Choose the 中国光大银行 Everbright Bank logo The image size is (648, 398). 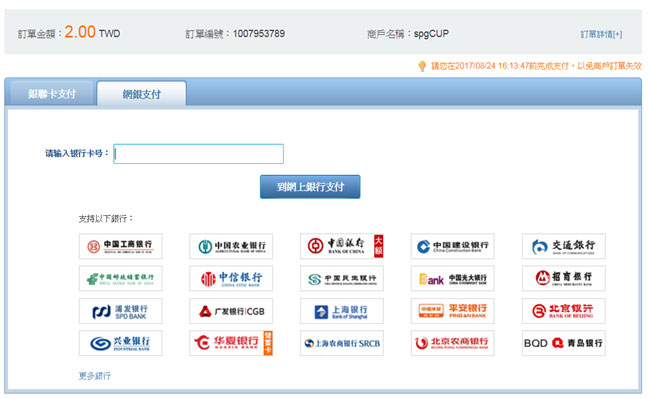pyautogui.click(x=453, y=279)
